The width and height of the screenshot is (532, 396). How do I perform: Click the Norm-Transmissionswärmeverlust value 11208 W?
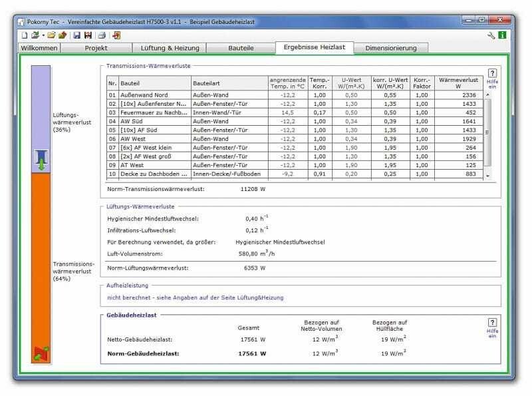253,189
